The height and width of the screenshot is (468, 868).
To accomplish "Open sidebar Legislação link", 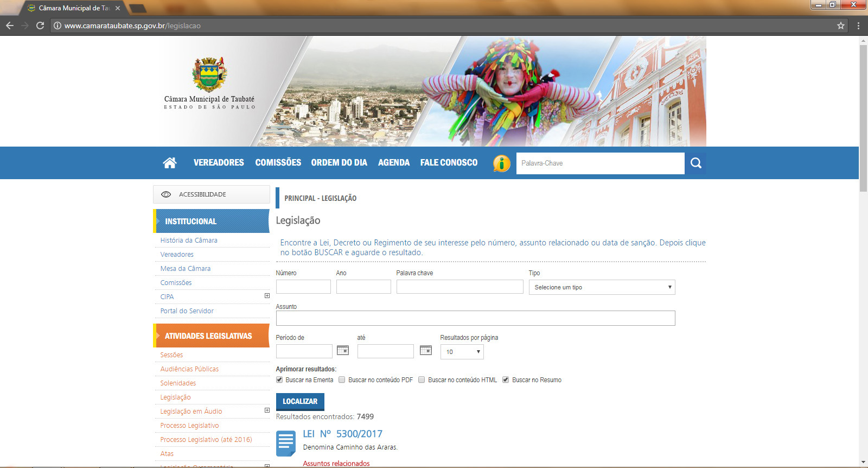I will tap(175, 397).
